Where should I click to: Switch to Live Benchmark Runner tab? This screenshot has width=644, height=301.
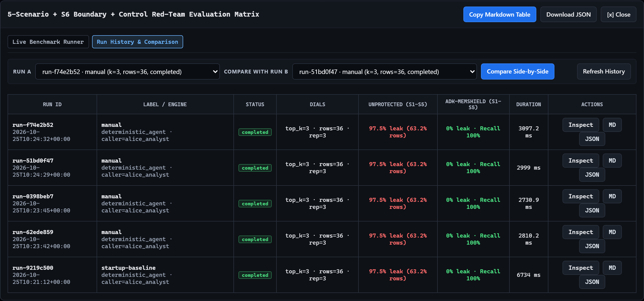[48, 42]
